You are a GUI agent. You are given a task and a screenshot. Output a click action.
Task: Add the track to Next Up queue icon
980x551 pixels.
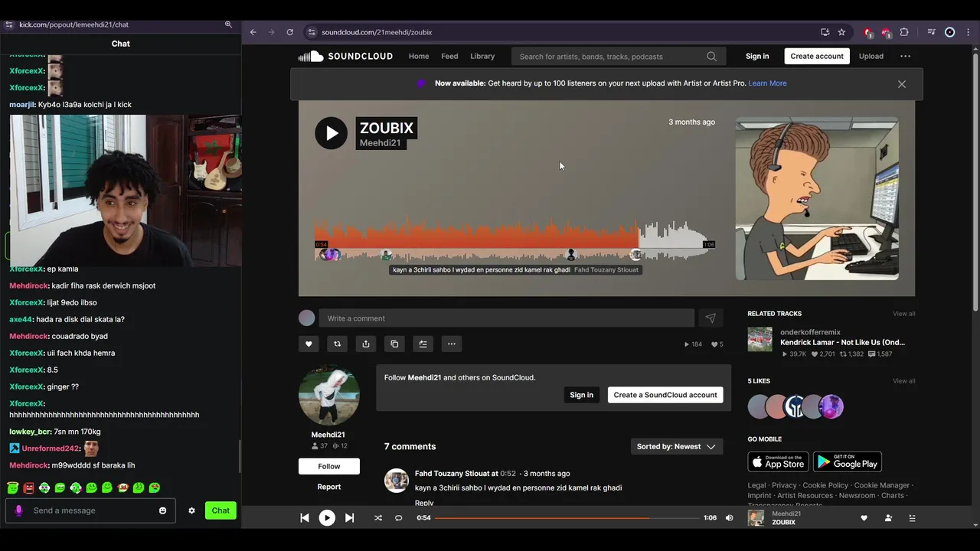tap(423, 344)
